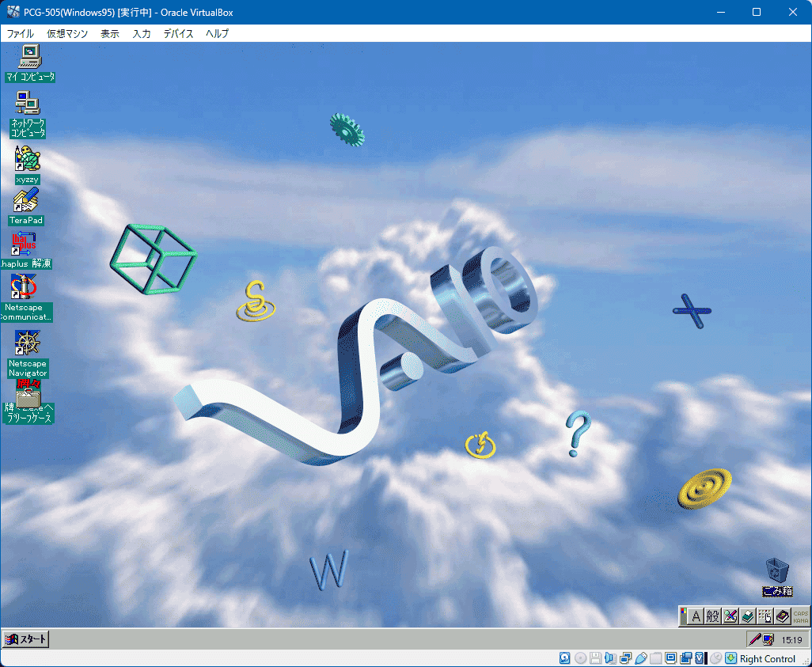Image resolution: width=812 pixels, height=667 pixels.
Task: Click the pen icon in system tray
Action: pyautogui.click(x=754, y=639)
